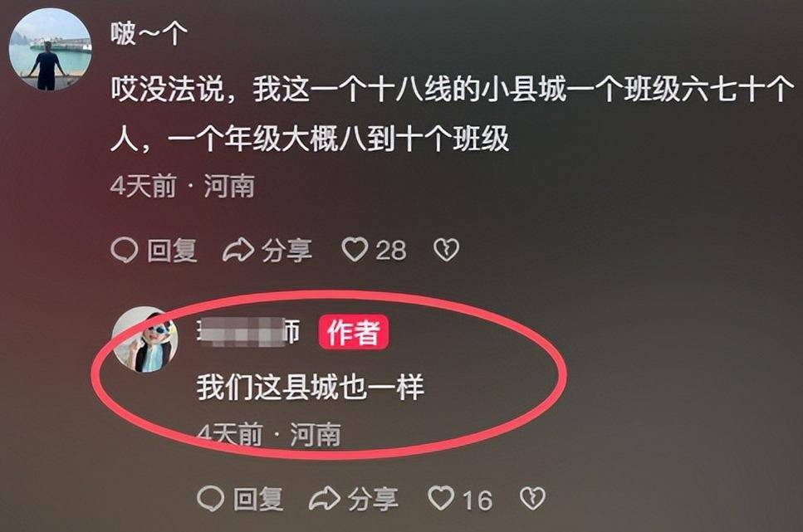
Task: Click the 分享 label under the first comment
Action: pyautogui.click(x=286, y=251)
